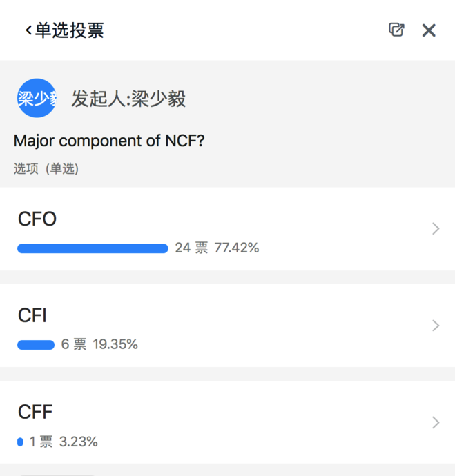This screenshot has height=476, width=455.
Task: Click the CFI blue vote progress bar
Action: (36, 345)
